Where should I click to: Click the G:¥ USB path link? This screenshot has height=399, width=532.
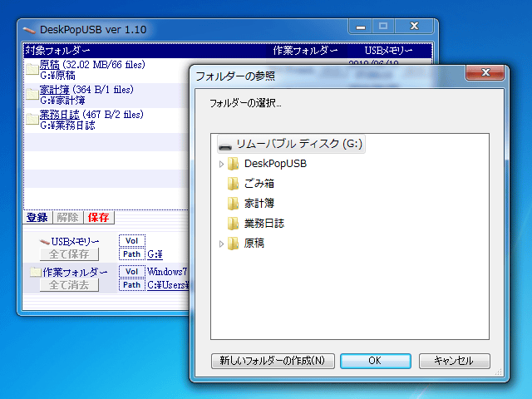point(155,254)
